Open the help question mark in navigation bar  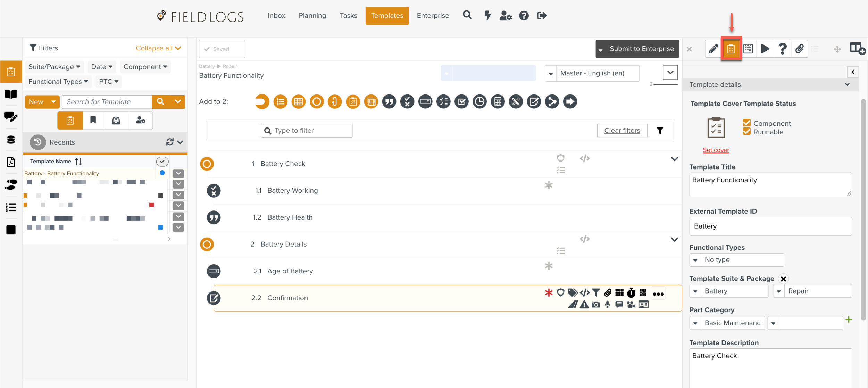tap(524, 16)
